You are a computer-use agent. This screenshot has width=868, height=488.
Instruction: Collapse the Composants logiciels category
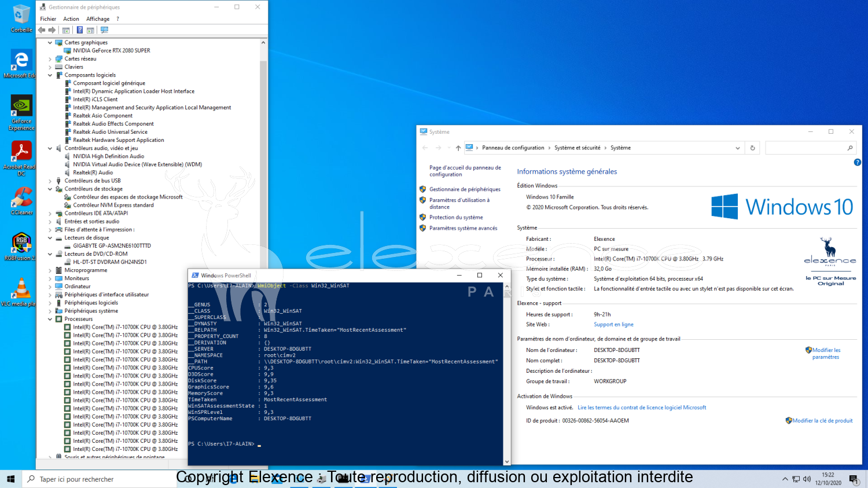tap(50, 75)
